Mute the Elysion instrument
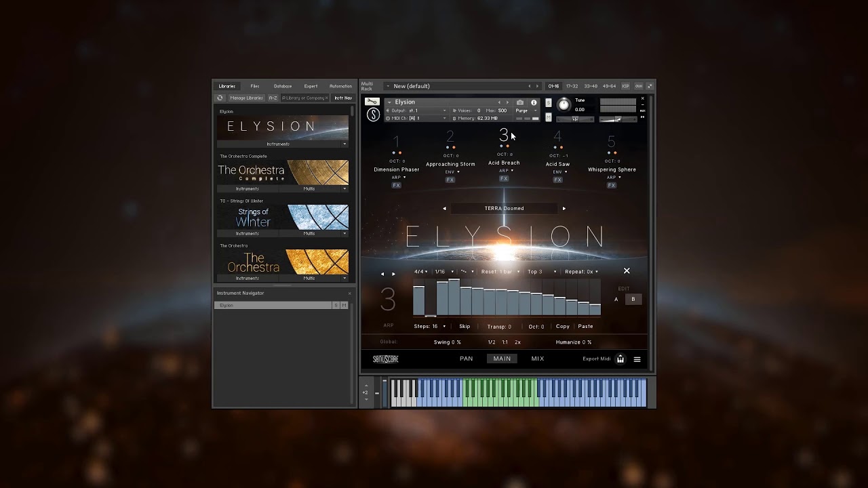868x488 pixels. pos(549,117)
